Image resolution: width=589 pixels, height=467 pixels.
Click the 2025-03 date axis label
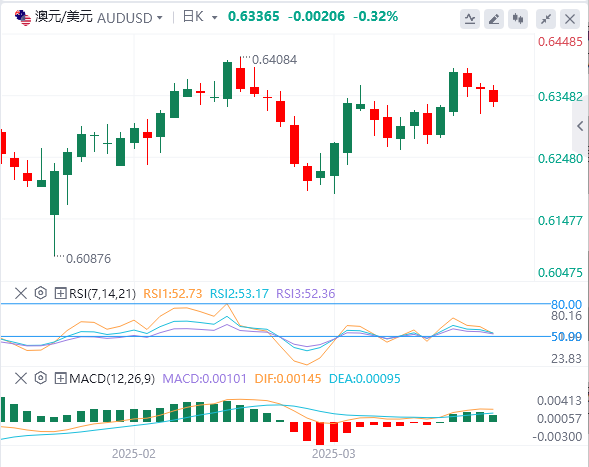[334, 454]
